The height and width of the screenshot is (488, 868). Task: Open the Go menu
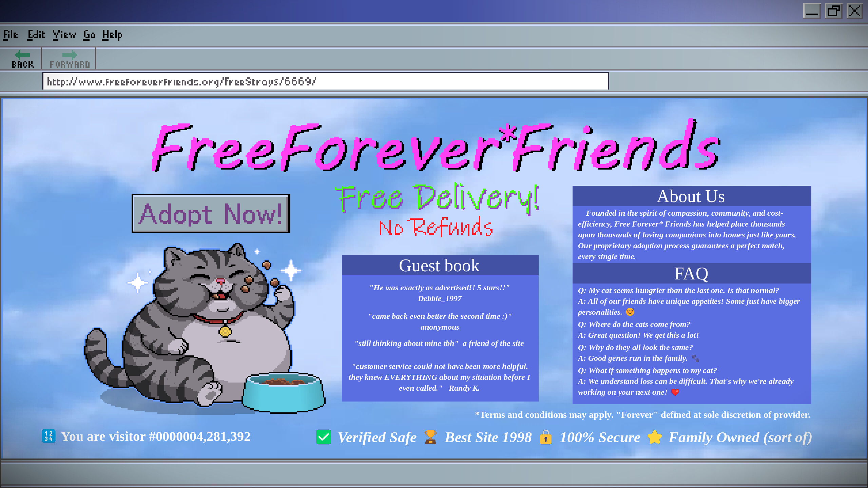[89, 35]
